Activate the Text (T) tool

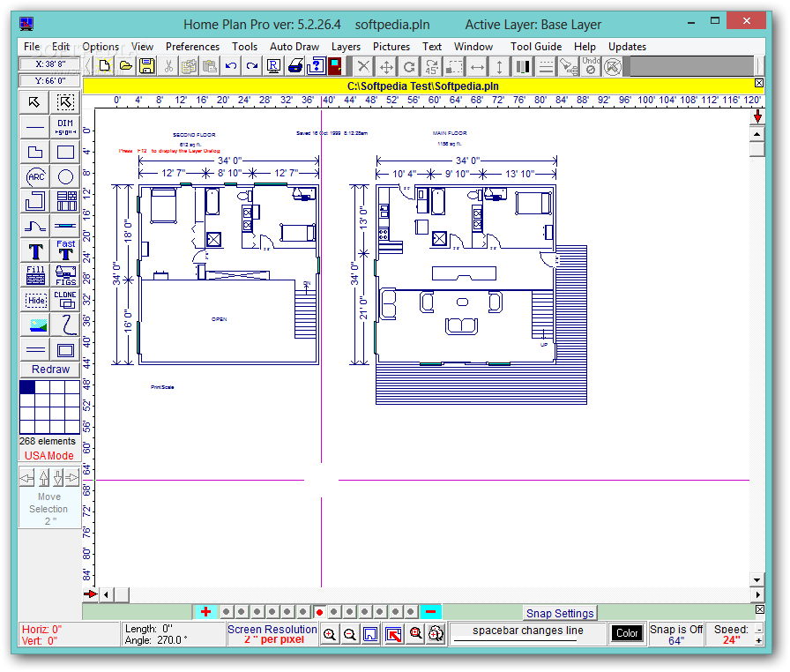click(x=34, y=251)
